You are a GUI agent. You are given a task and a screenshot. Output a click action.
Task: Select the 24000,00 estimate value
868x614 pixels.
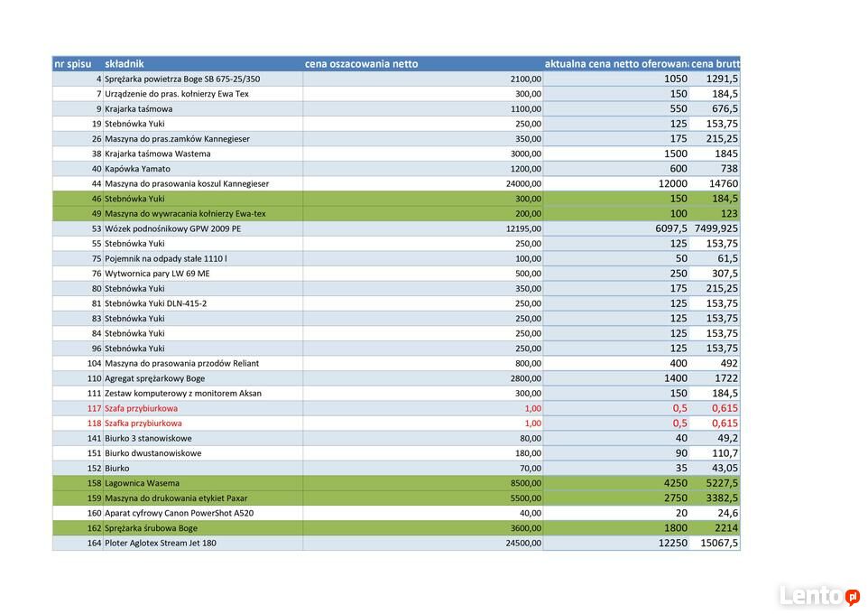[x=523, y=184]
